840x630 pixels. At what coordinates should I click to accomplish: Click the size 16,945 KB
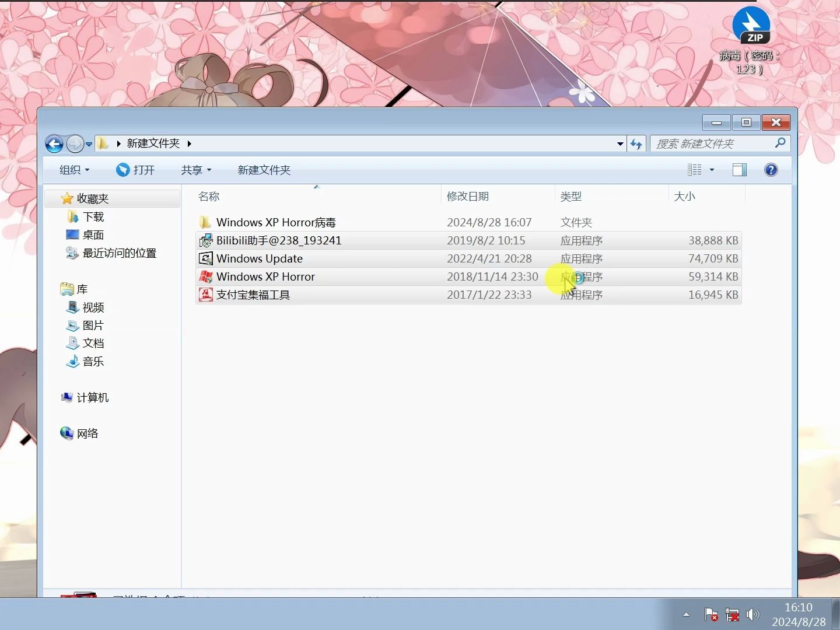pyautogui.click(x=713, y=295)
